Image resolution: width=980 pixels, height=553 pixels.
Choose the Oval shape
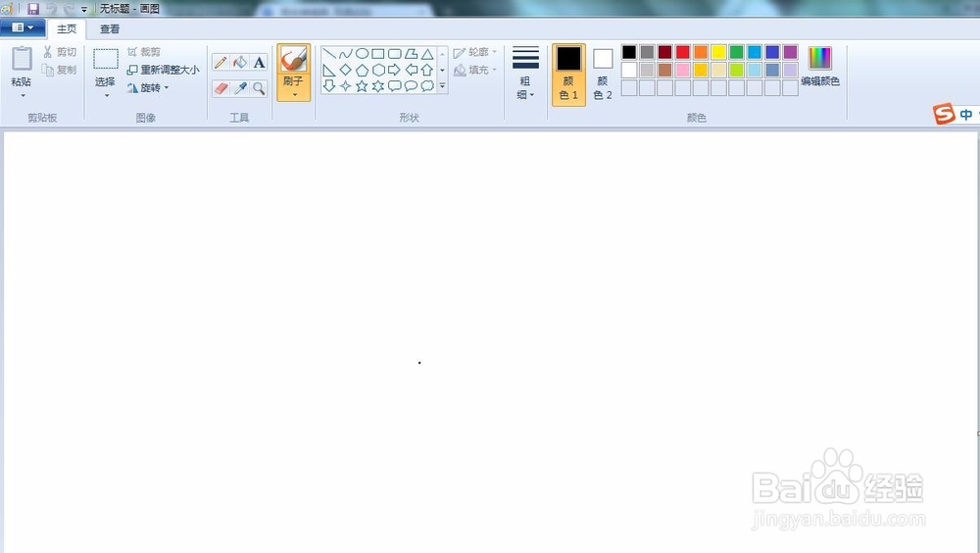(362, 54)
